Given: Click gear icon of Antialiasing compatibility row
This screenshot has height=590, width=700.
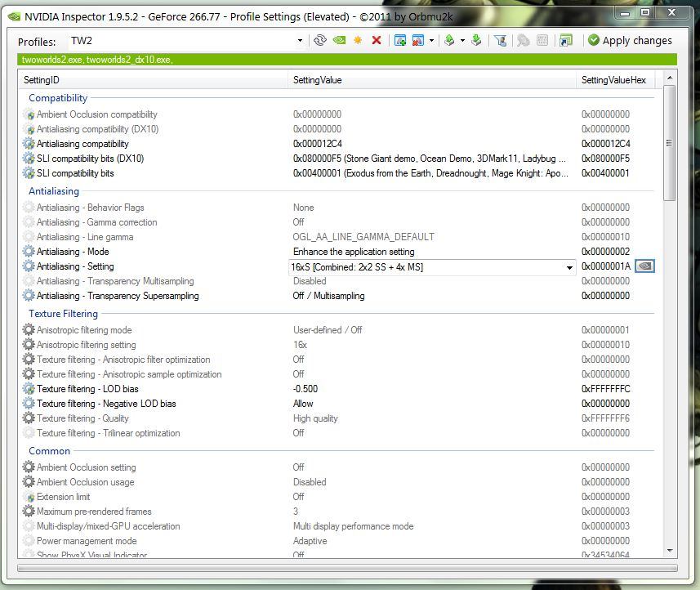Looking at the screenshot, I should [x=29, y=144].
